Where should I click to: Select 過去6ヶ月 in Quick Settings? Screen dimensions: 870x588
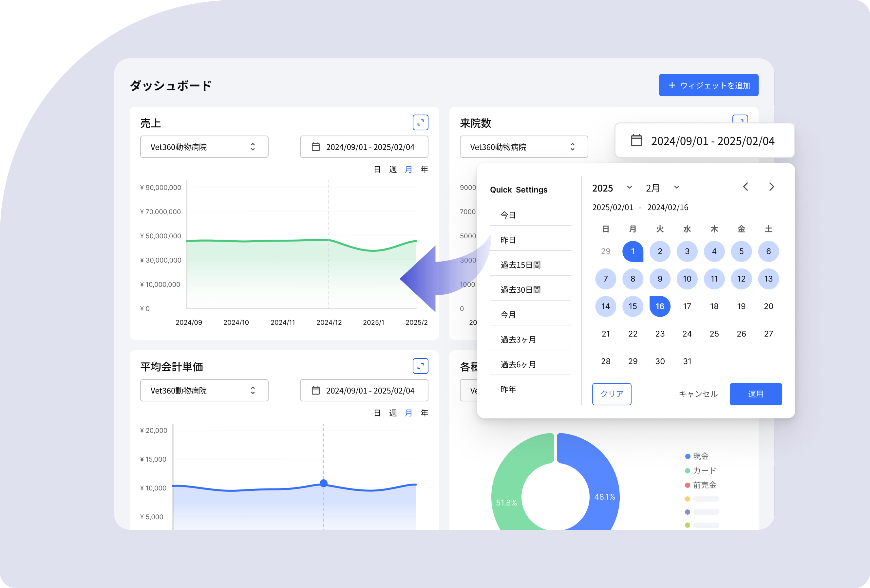530,364
